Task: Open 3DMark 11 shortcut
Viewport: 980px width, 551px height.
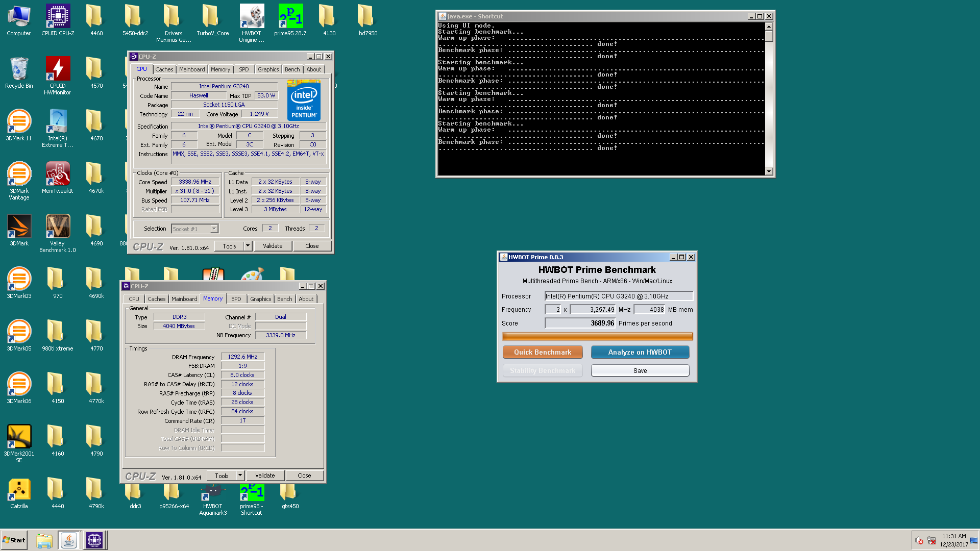Action: click(x=19, y=126)
